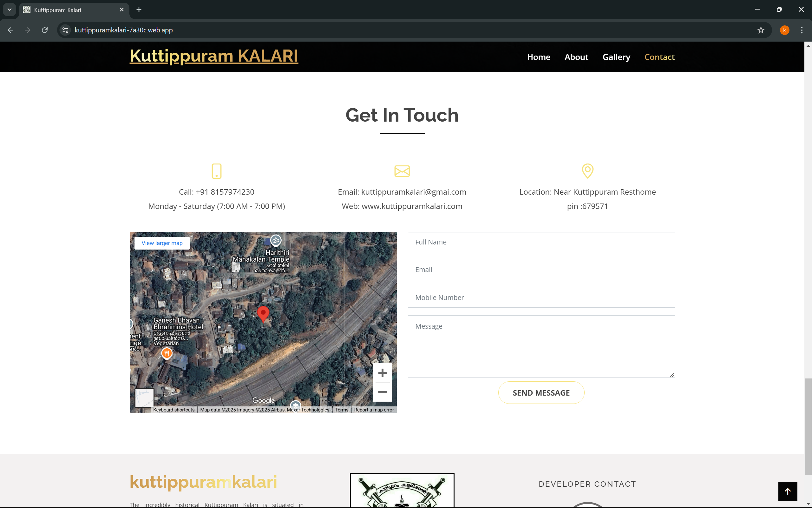Open Keyboard shortcuts on the map
Screen dimensions: 812x508
[x=174, y=410]
